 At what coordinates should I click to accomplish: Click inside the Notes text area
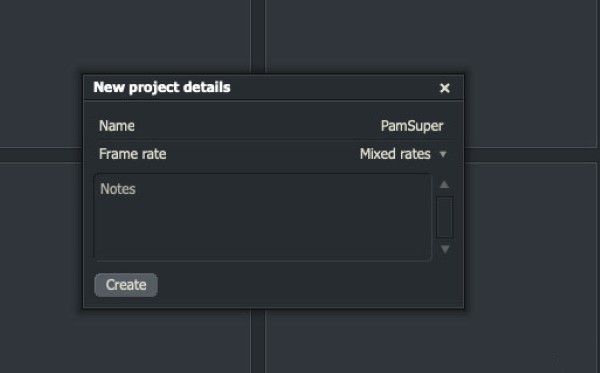click(262, 217)
